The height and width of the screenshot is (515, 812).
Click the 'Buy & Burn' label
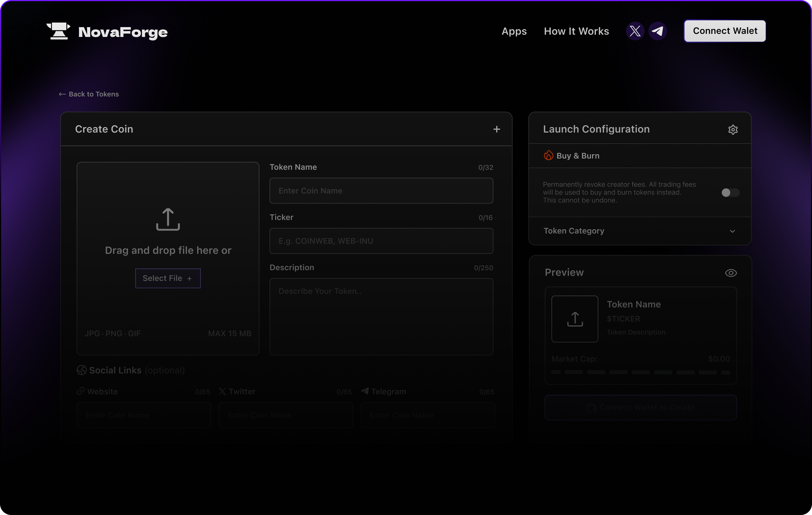click(578, 156)
